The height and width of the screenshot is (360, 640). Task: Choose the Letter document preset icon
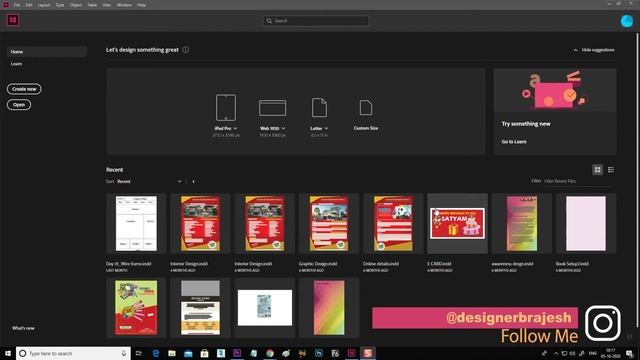coord(319,108)
